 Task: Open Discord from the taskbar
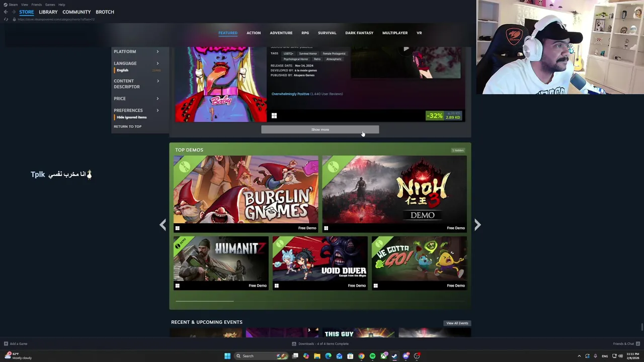pyautogui.click(x=406, y=356)
